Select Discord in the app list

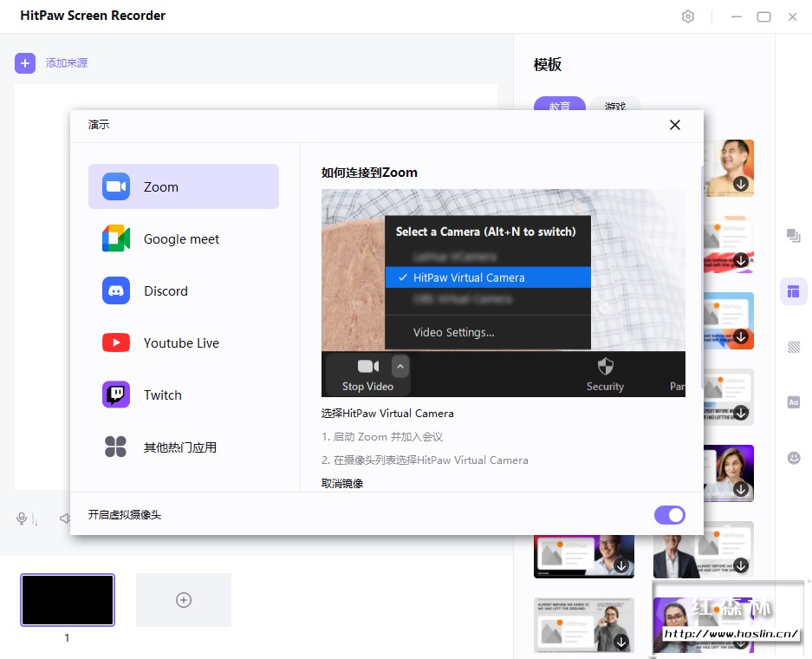pos(184,290)
